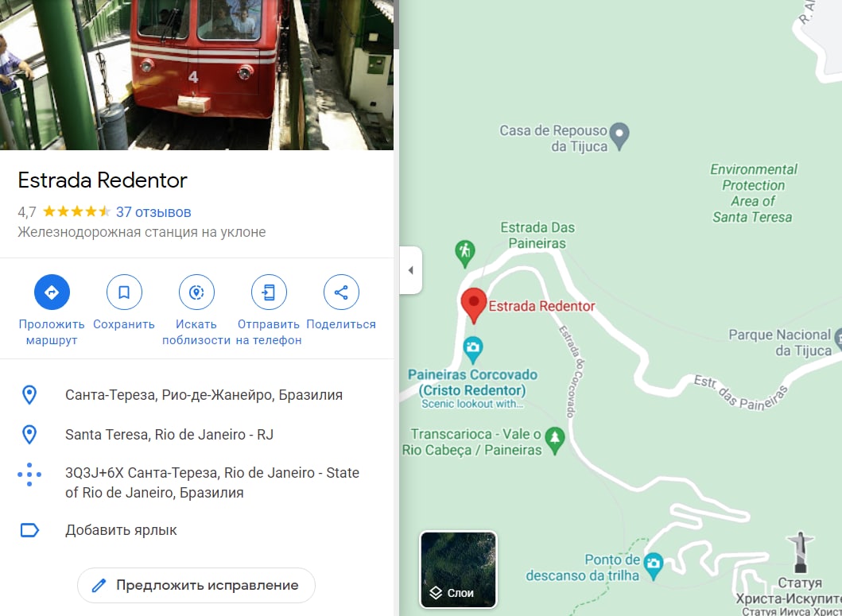Click the Добавить ярлык row

click(196, 530)
